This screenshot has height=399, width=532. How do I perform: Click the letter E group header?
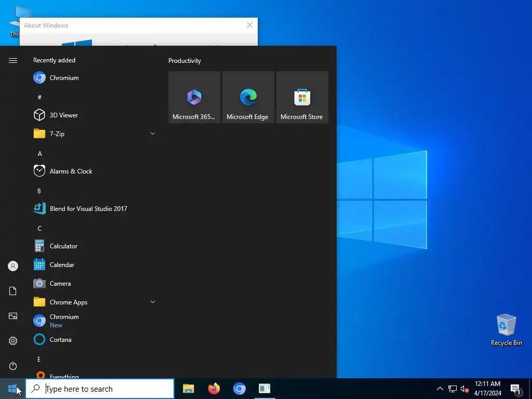(x=39, y=360)
